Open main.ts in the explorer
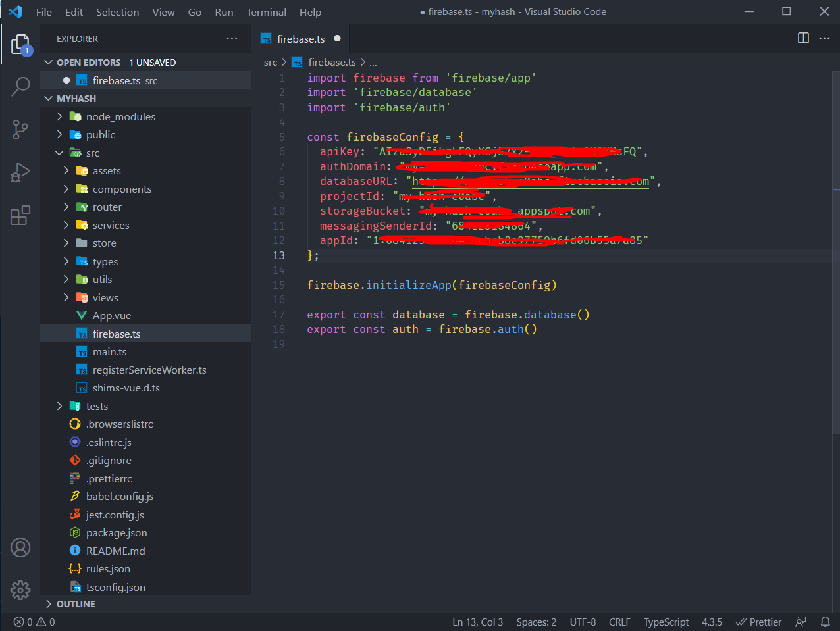The height and width of the screenshot is (631, 840). pyautogui.click(x=109, y=352)
